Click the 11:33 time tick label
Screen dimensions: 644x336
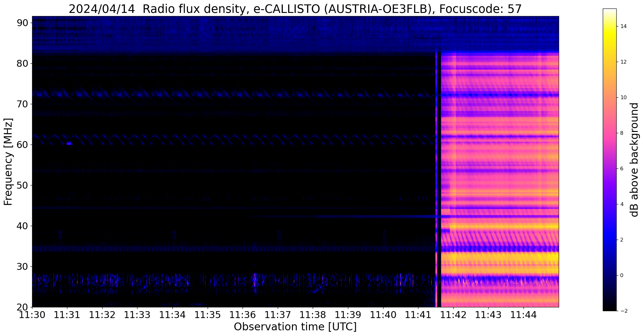[137, 315]
